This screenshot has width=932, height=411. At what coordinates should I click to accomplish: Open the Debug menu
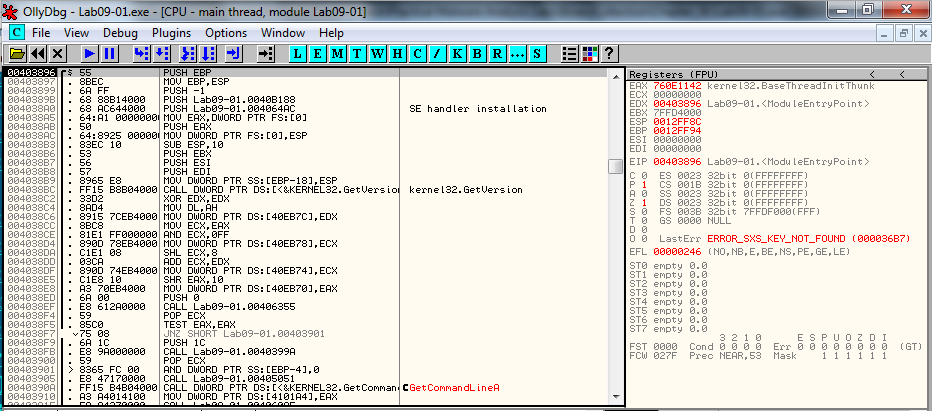(120, 33)
